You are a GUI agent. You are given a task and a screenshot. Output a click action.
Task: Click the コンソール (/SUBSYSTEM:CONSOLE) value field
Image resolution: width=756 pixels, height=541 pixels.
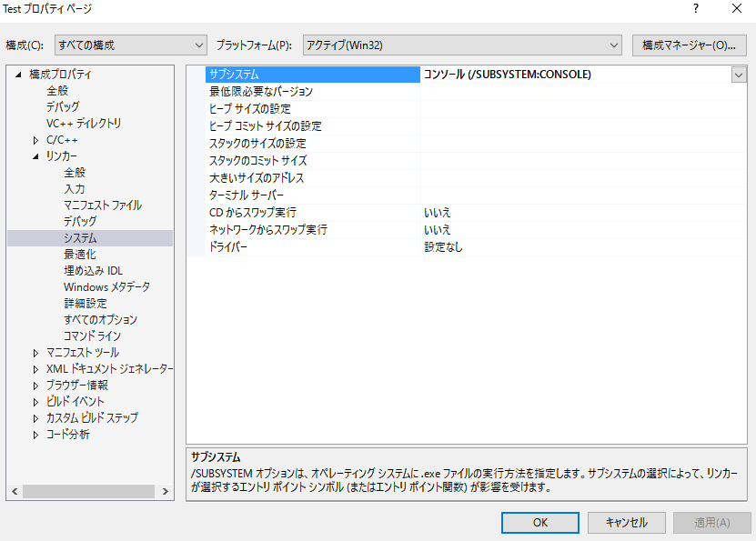576,75
